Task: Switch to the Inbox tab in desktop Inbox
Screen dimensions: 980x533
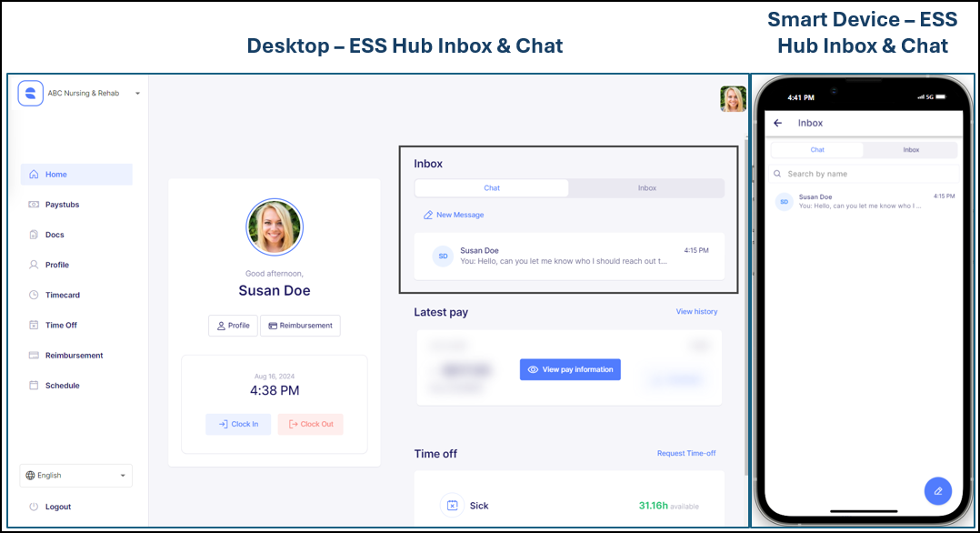Action: [646, 187]
